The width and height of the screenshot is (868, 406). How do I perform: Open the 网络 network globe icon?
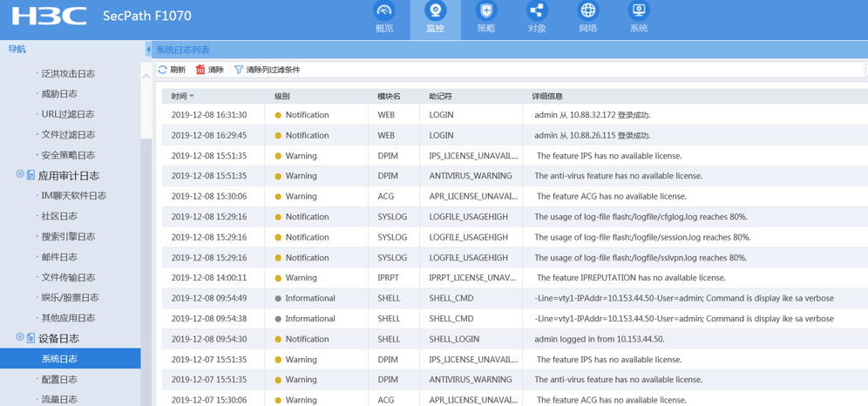[x=588, y=11]
